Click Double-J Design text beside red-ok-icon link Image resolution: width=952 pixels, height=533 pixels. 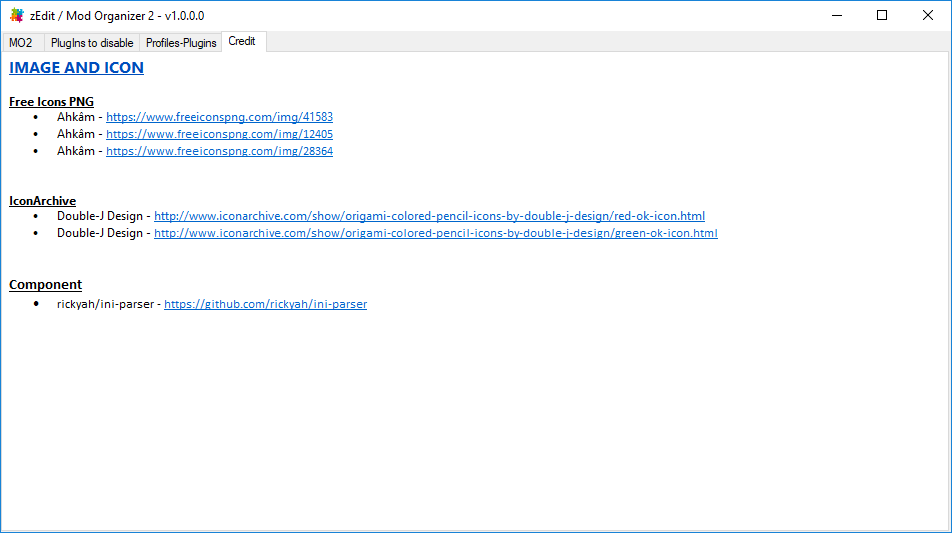[x=100, y=216]
